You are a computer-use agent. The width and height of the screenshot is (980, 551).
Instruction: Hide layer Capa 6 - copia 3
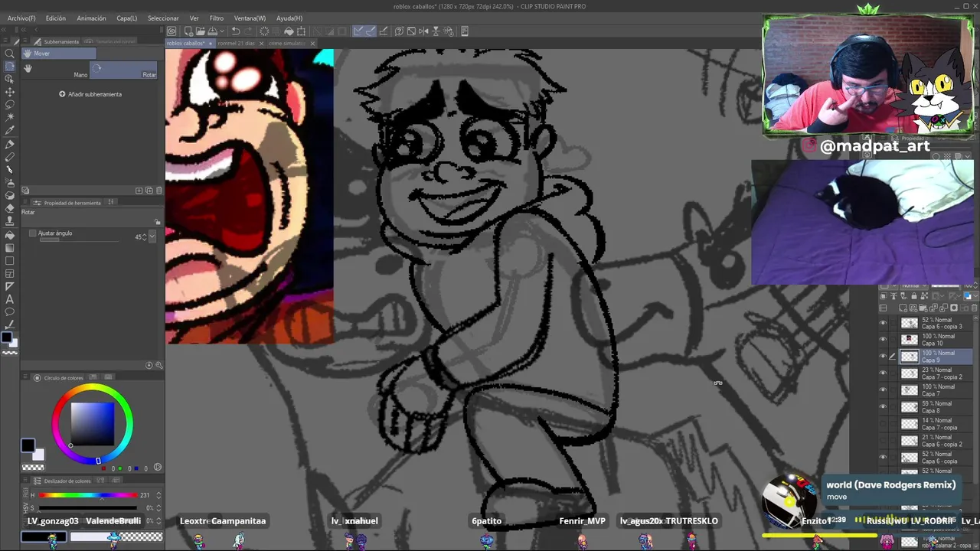pos(883,323)
